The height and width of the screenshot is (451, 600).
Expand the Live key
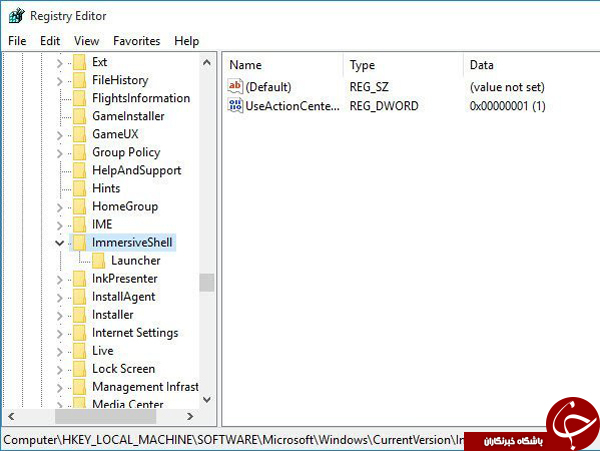pos(59,351)
